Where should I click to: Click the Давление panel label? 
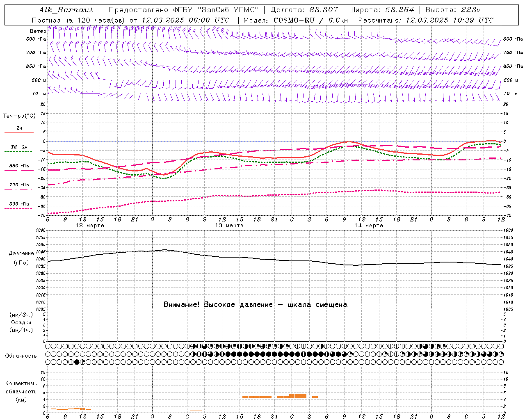pyautogui.click(x=21, y=253)
